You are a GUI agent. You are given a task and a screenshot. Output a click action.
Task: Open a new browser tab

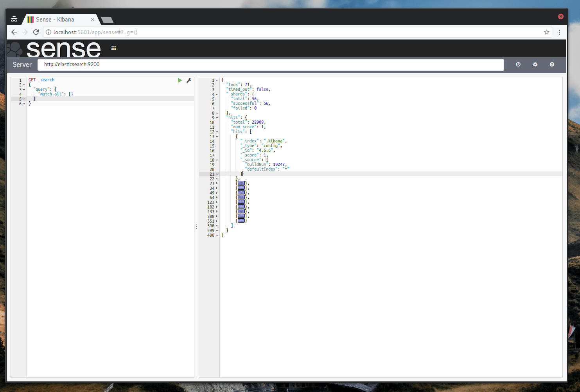pyautogui.click(x=107, y=20)
